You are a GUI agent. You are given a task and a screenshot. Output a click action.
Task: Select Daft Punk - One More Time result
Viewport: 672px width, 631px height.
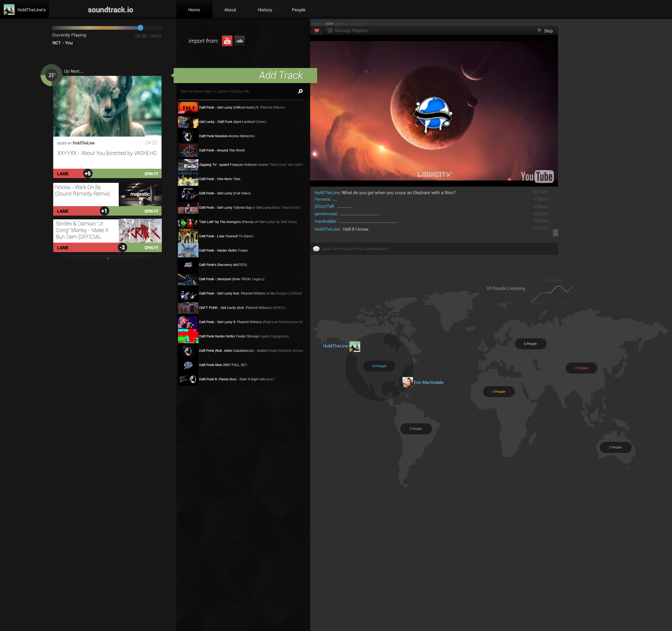pos(240,179)
